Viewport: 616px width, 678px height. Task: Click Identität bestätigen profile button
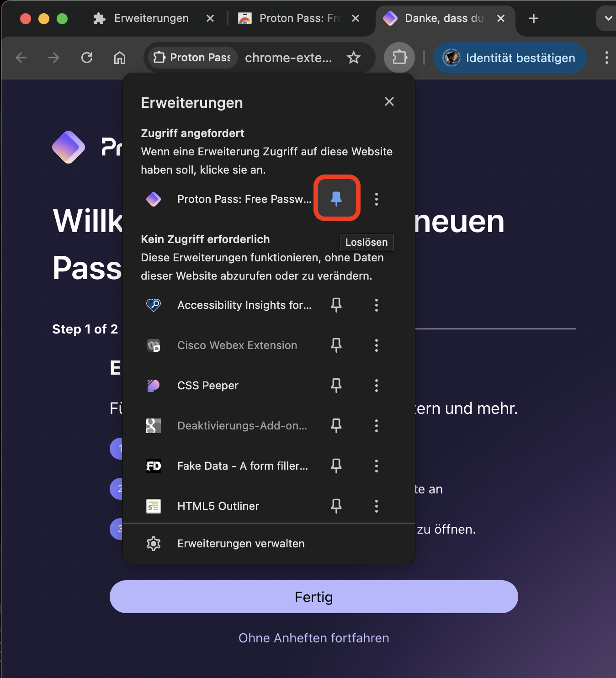click(x=510, y=58)
